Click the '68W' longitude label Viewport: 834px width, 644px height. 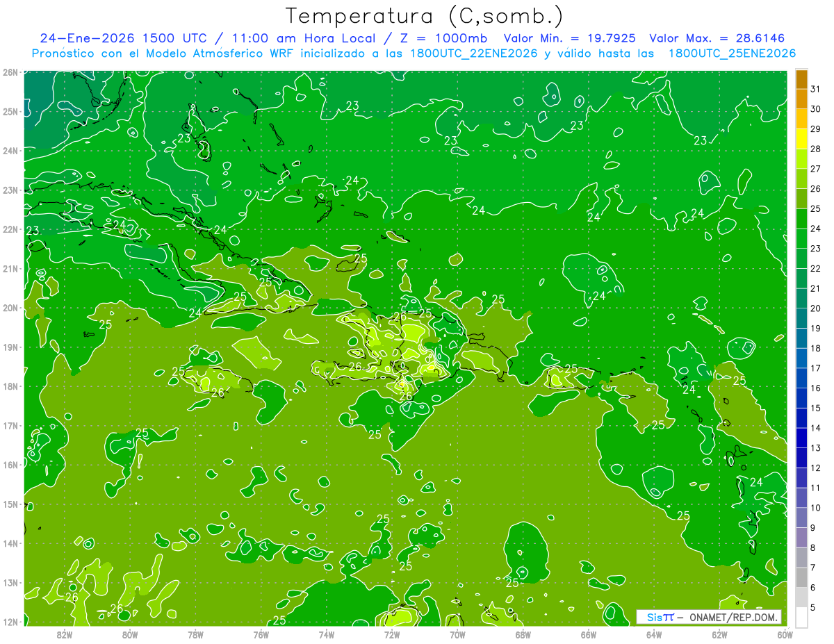523,634
